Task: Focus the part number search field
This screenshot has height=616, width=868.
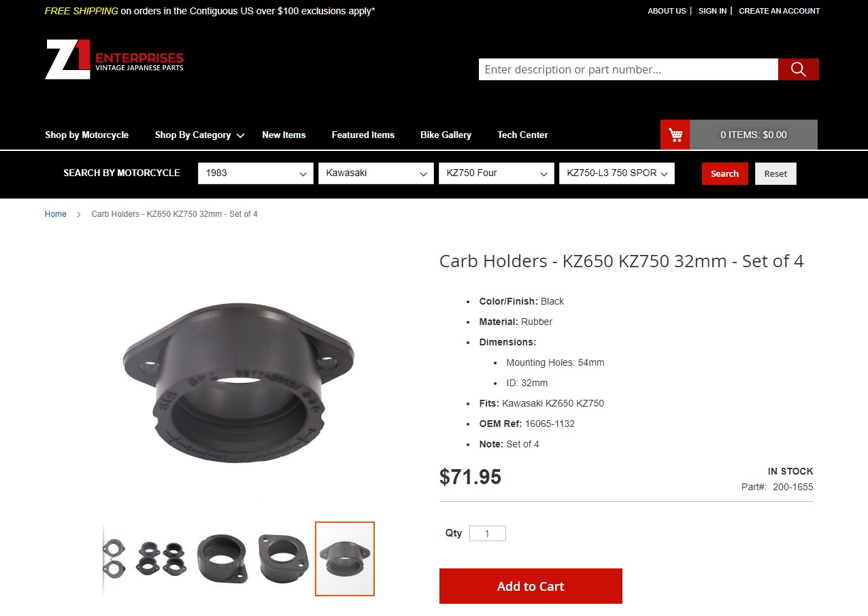Action: (629, 69)
